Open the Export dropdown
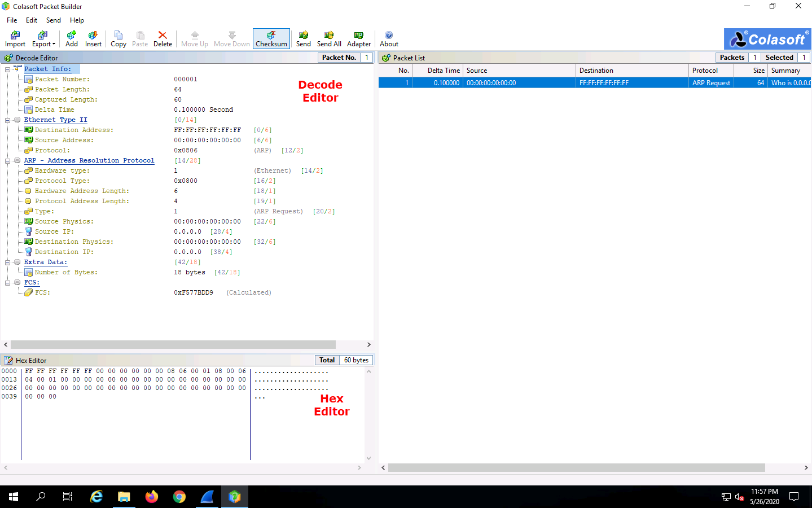The image size is (812, 508). (x=43, y=39)
